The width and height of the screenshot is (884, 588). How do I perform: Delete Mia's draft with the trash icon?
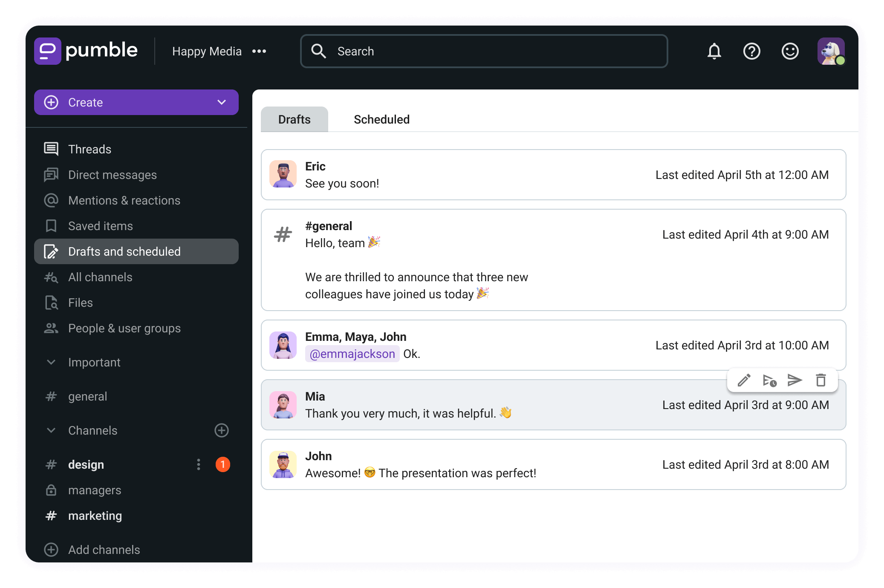click(x=820, y=380)
